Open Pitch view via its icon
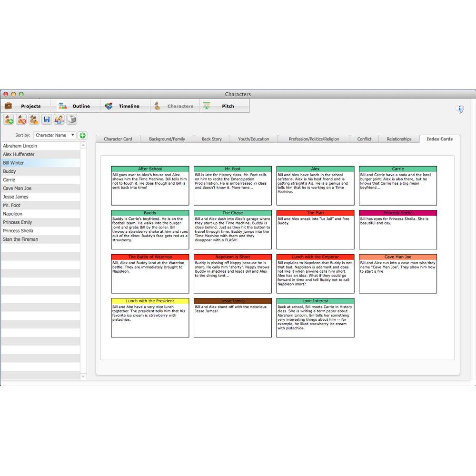 tap(207, 106)
